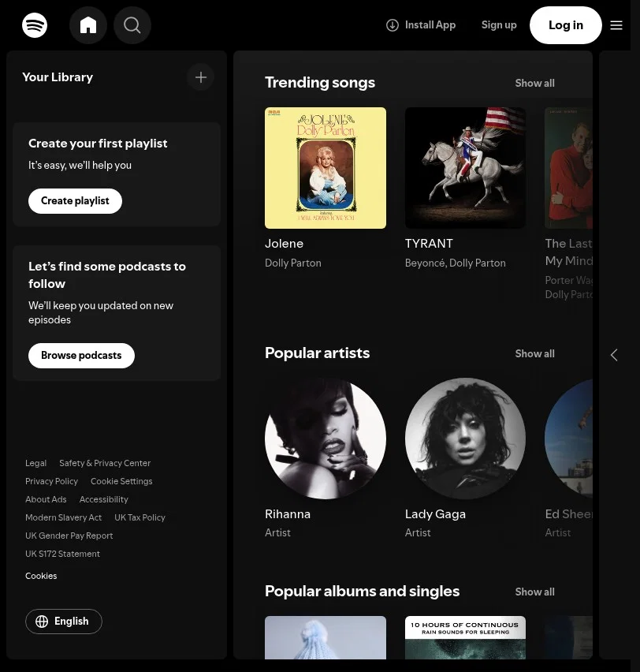Open The Last Thing on My Mind cover
The width and height of the screenshot is (640, 672).
pos(568,168)
